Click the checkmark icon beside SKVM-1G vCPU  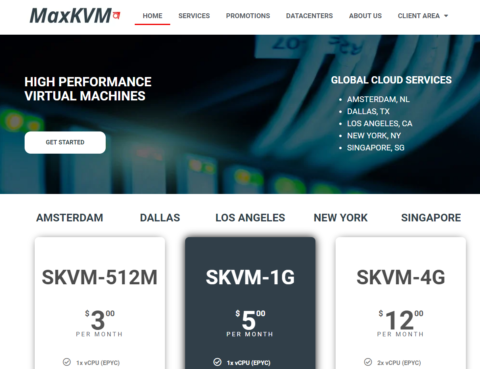[x=217, y=362]
